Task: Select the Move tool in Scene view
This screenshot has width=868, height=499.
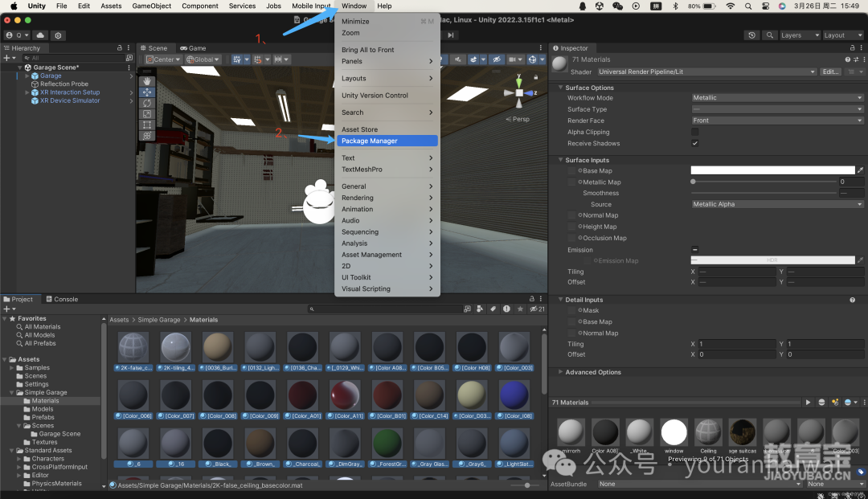Action: pos(147,92)
